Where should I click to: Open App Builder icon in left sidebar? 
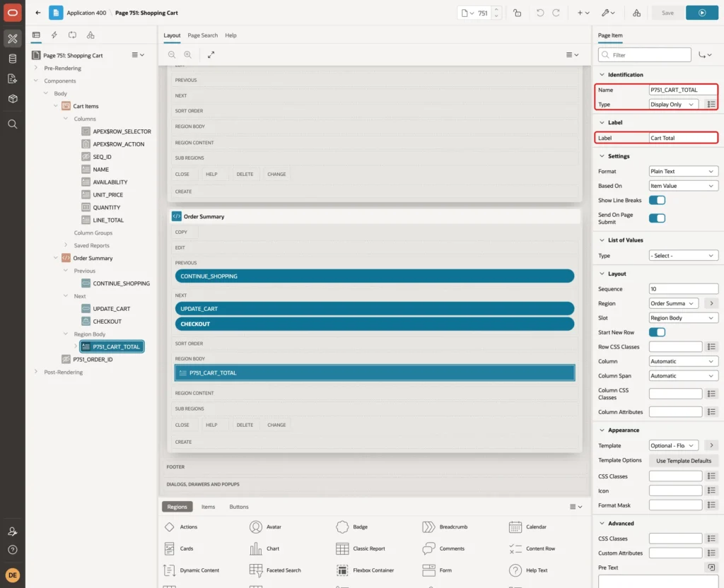[13, 39]
